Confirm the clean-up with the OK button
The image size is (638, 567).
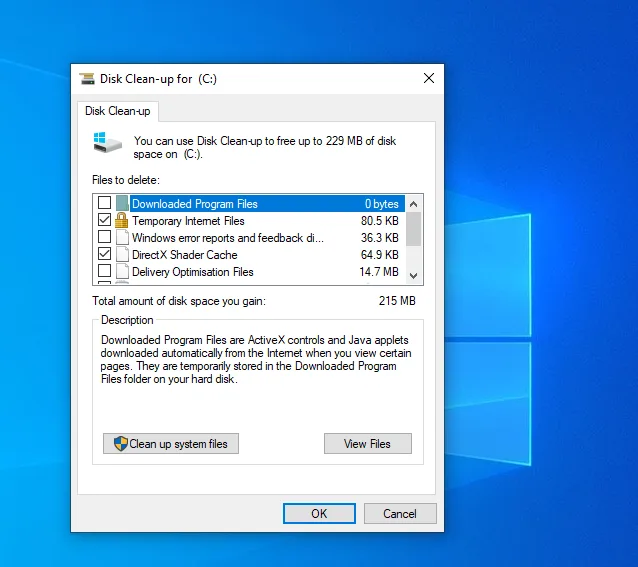coord(319,514)
